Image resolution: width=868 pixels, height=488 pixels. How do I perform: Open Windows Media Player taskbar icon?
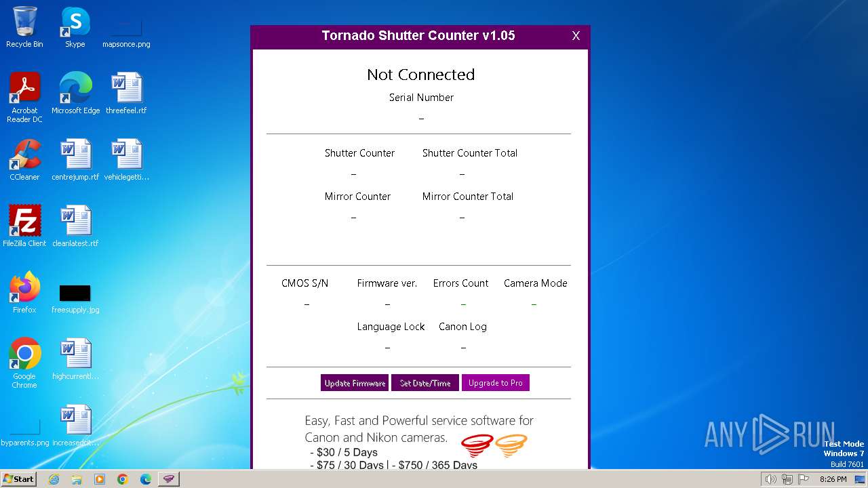(x=100, y=479)
